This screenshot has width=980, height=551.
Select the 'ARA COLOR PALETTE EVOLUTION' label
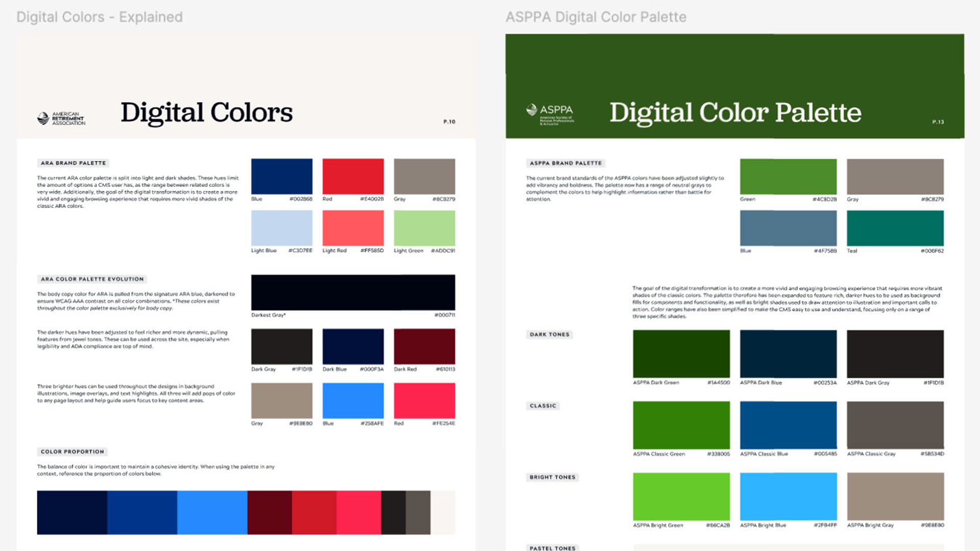click(92, 279)
